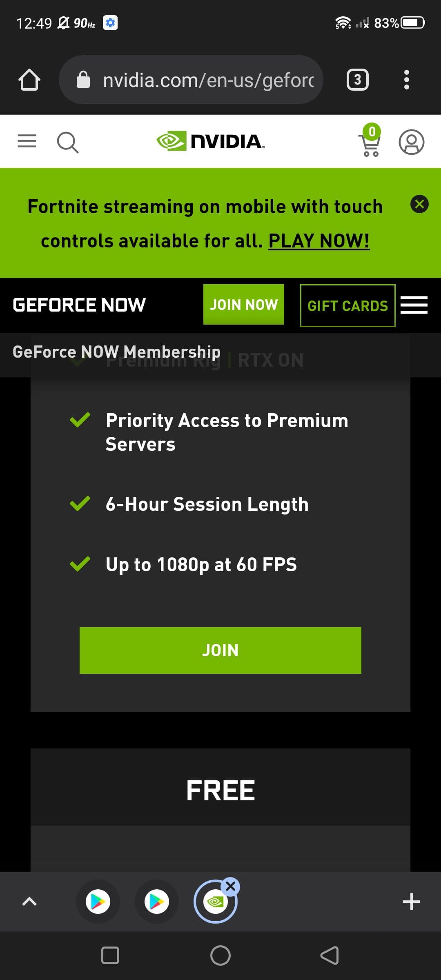Image resolution: width=441 pixels, height=980 pixels.
Task: Dismiss the green Fortnite banner
Action: coord(419,204)
